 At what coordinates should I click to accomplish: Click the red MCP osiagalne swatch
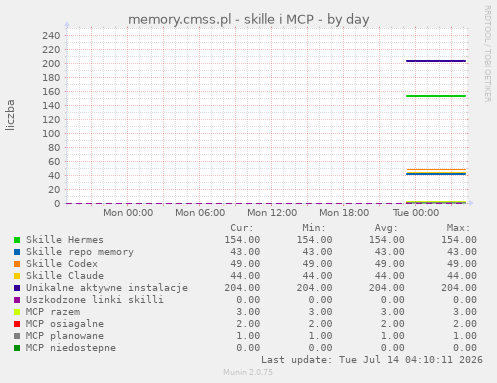tap(17, 324)
